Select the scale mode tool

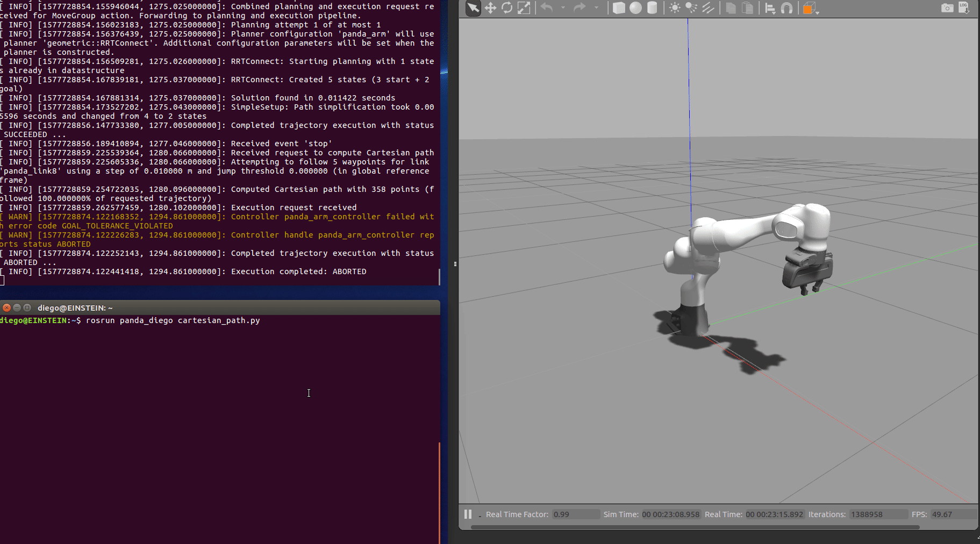click(x=524, y=8)
